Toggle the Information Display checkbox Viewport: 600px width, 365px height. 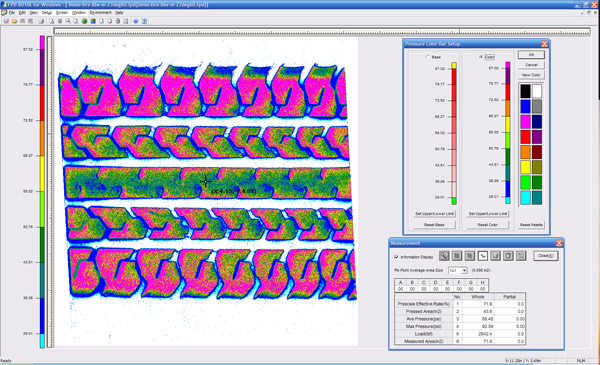(x=396, y=257)
